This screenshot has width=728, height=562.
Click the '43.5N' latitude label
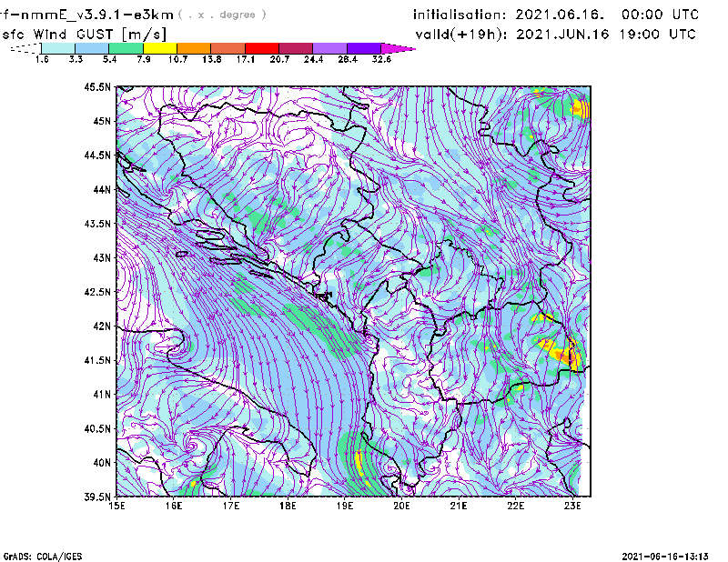[x=97, y=224]
